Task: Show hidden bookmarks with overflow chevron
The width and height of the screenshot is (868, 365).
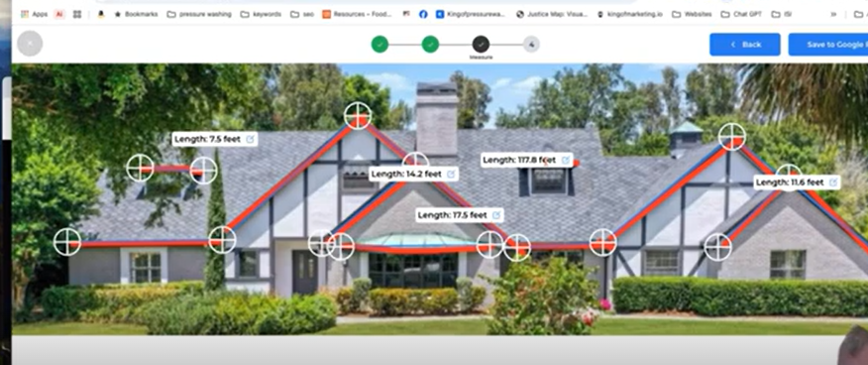Action: 833,15
